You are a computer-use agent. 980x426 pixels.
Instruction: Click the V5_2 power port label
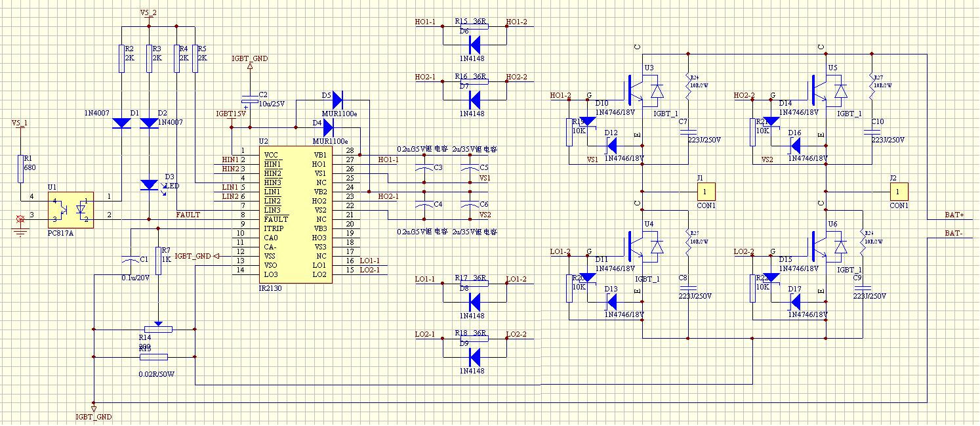click(x=148, y=11)
